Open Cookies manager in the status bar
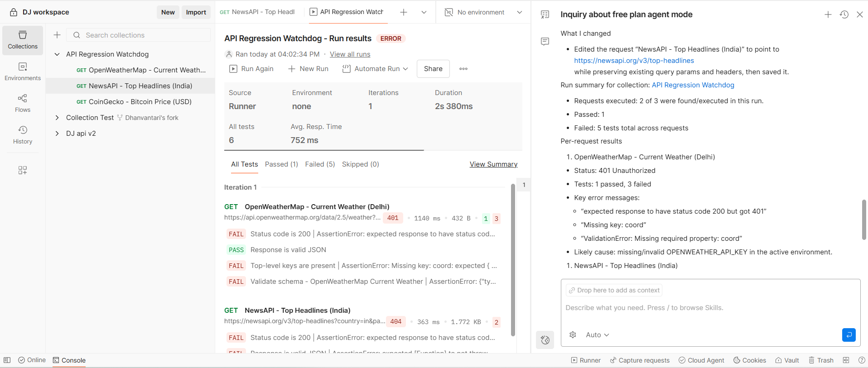868x368 pixels. coord(750,360)
